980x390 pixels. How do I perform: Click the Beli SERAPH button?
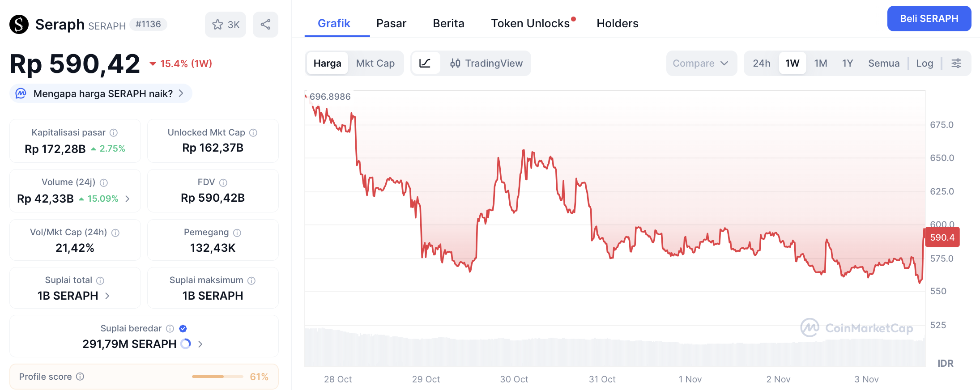(x=929, y=19)
